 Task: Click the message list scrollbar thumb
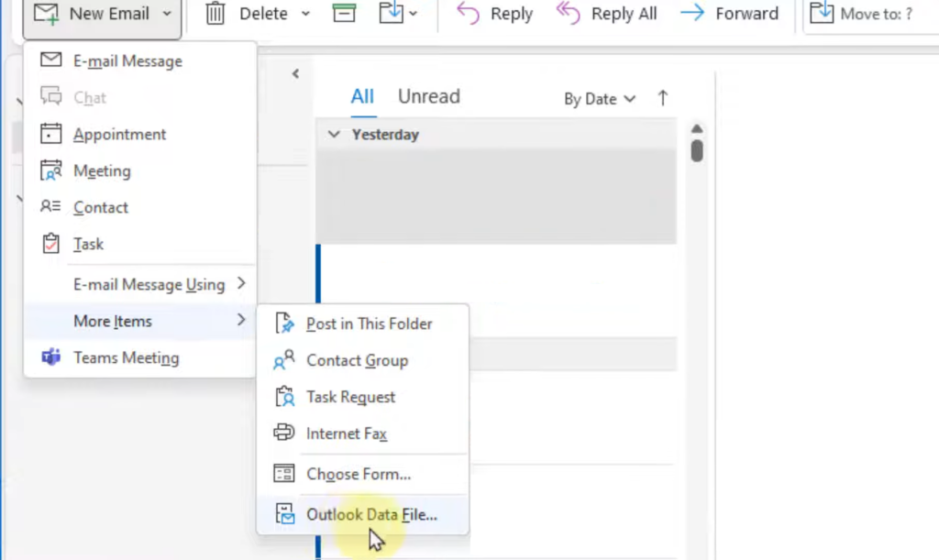[x=697, y=150]
